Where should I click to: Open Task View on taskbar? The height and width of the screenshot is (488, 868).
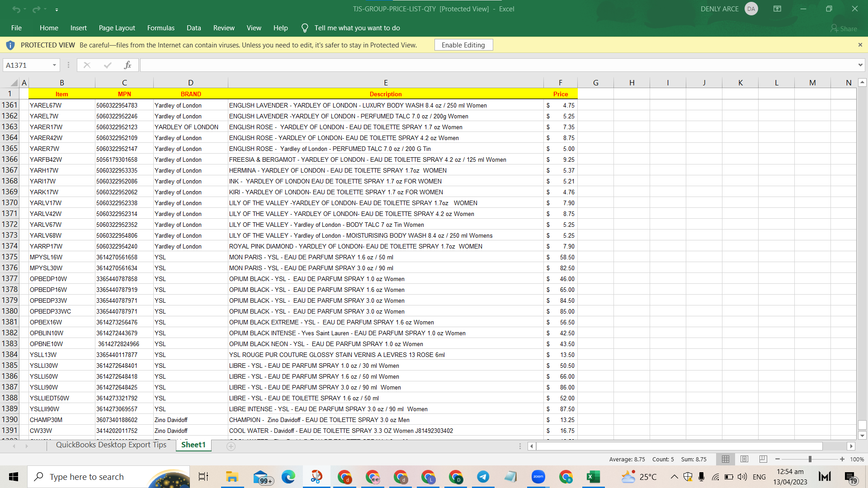click(203, 477)
